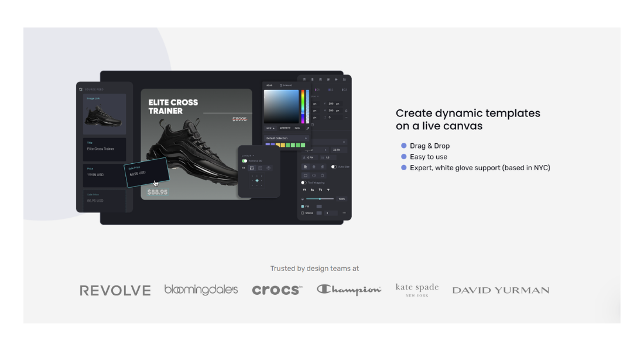Collapse the Layout section header
The height and width of the screenshot is (351, 644).
pos(247,156)
